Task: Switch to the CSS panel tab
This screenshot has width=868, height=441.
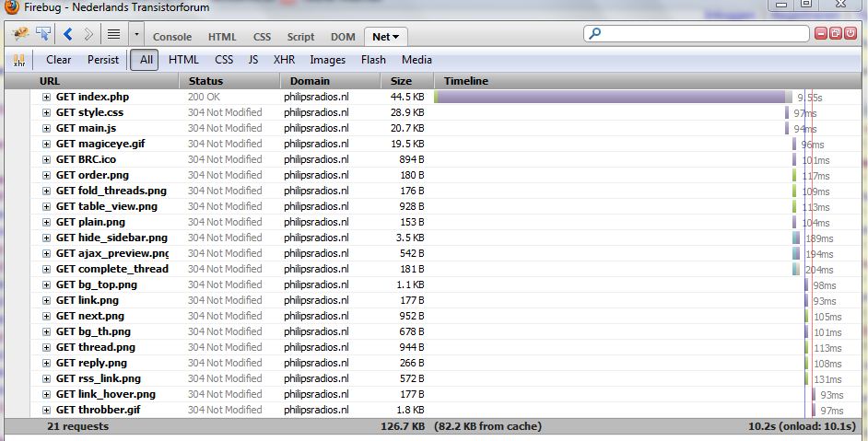Action: coord(262,37)
